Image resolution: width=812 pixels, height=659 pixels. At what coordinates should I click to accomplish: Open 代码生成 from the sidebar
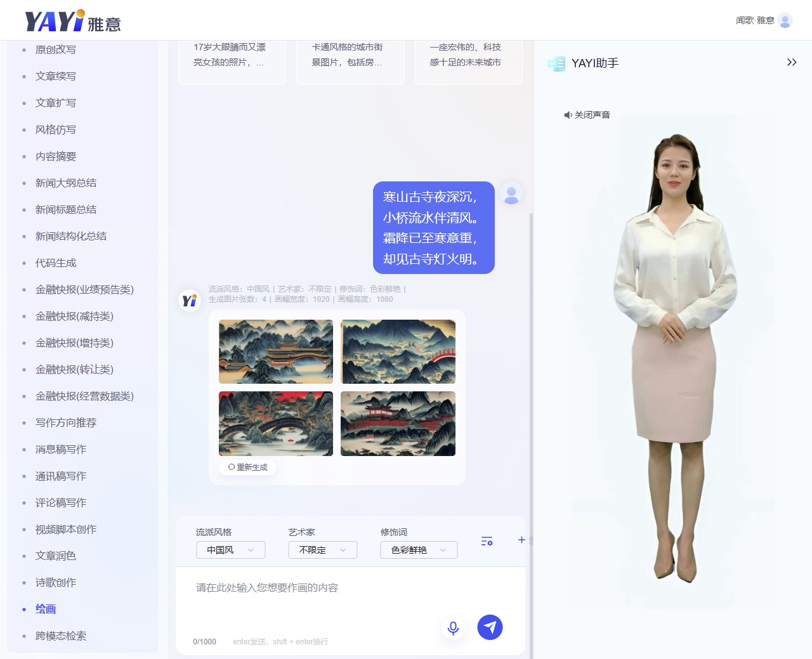pyautogui.click(x=56, y=263)
